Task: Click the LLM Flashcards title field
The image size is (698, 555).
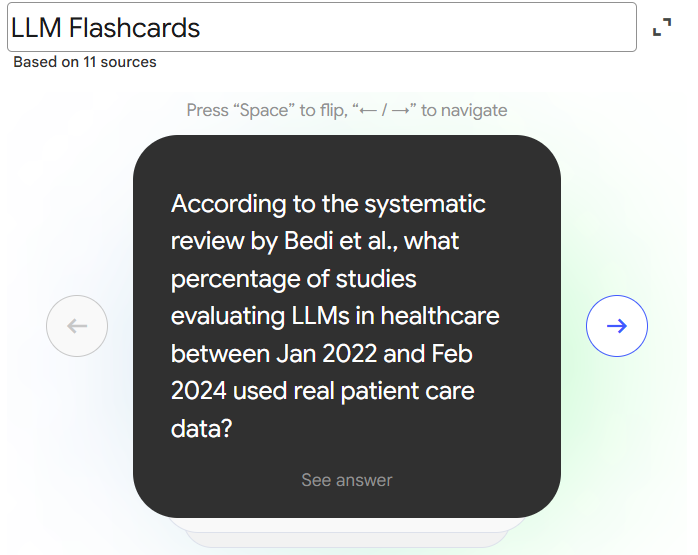Action: [x=320, y=28]
